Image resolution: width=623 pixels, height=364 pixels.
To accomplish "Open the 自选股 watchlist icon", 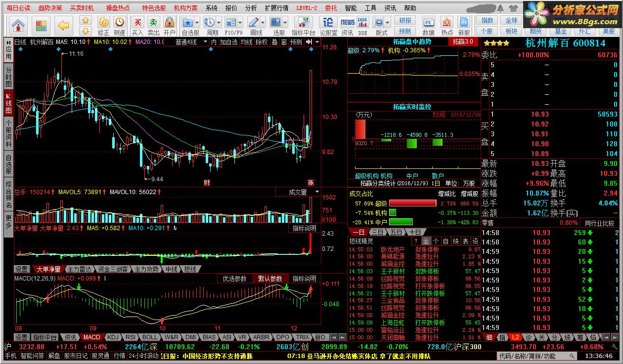I will 188,25.
